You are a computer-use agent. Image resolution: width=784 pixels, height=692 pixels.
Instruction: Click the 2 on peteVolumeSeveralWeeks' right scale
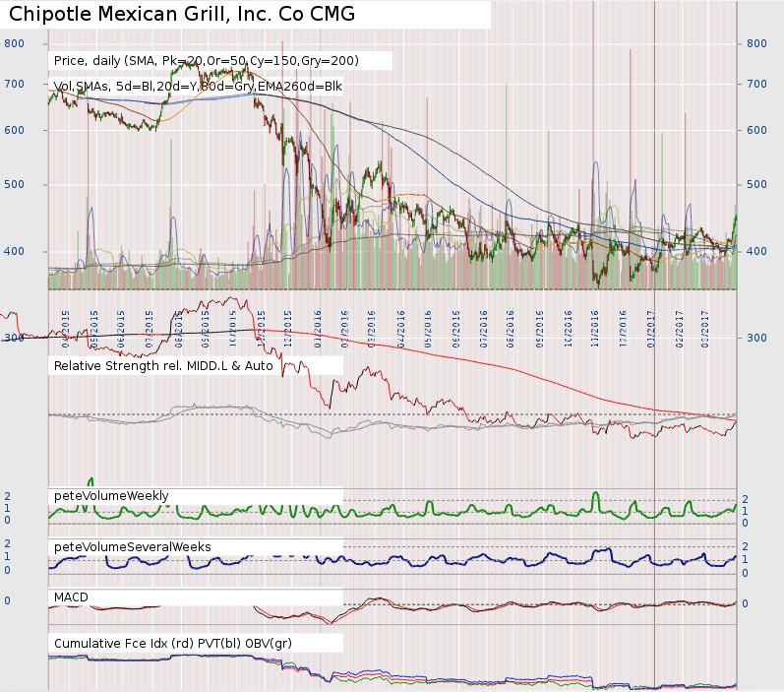pyautogui.click(x=745, y=546)
